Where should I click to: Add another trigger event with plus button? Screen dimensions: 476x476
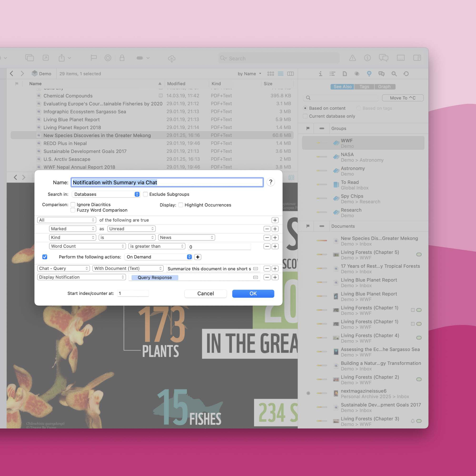(198, 257)
